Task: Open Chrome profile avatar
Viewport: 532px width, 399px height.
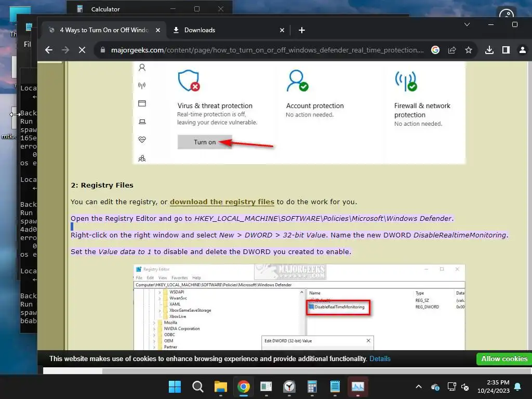Action: [523, 50]
